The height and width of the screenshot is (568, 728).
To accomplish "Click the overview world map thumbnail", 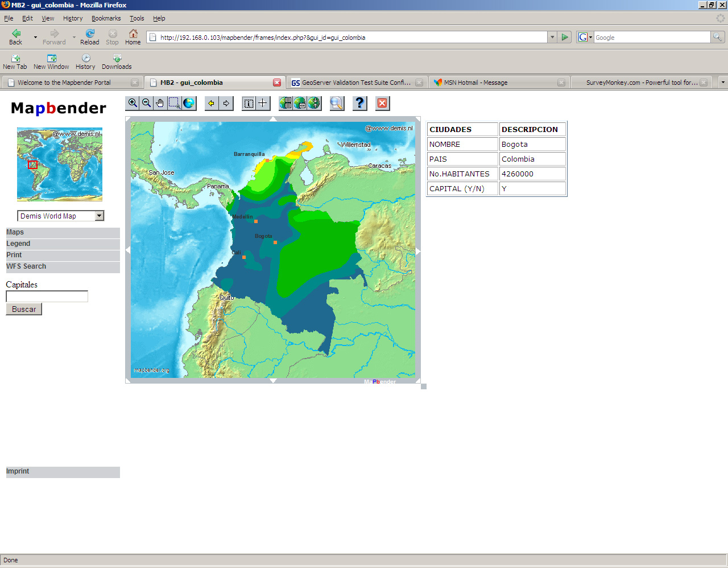I will coord(60,164).
